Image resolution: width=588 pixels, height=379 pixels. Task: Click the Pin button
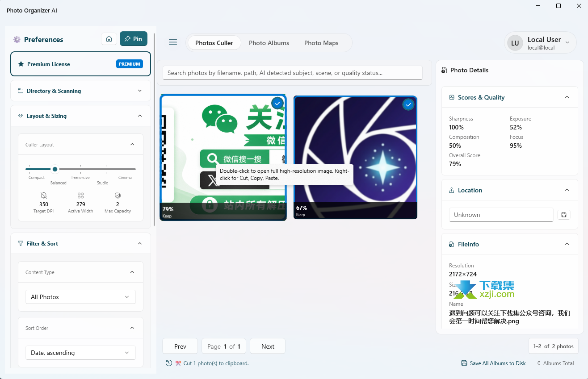134,39
